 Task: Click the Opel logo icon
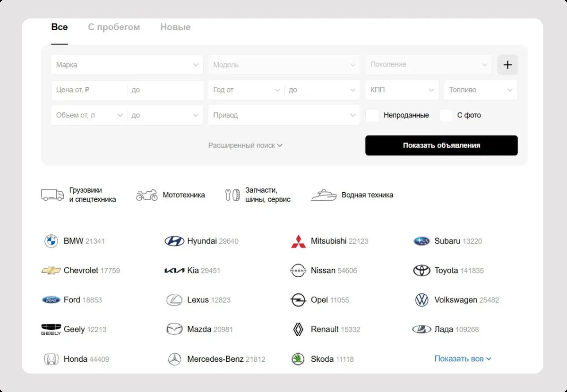point(298,300)
